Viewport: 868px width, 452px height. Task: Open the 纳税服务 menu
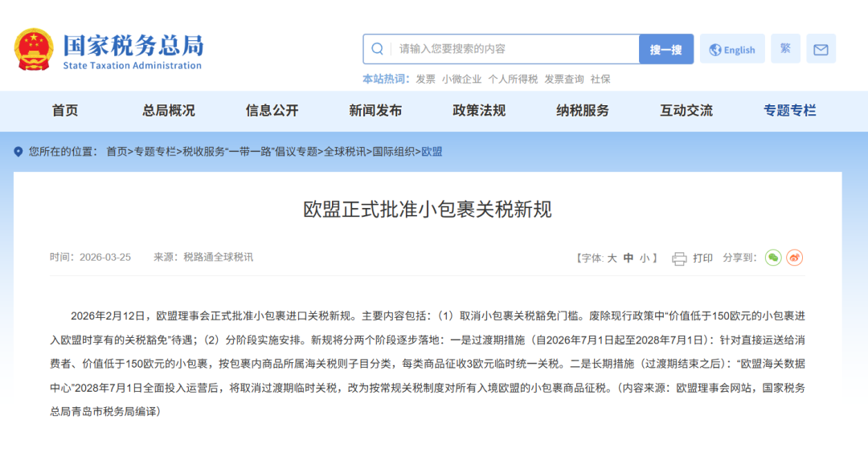pyautogui.click(x=583, y=111)
